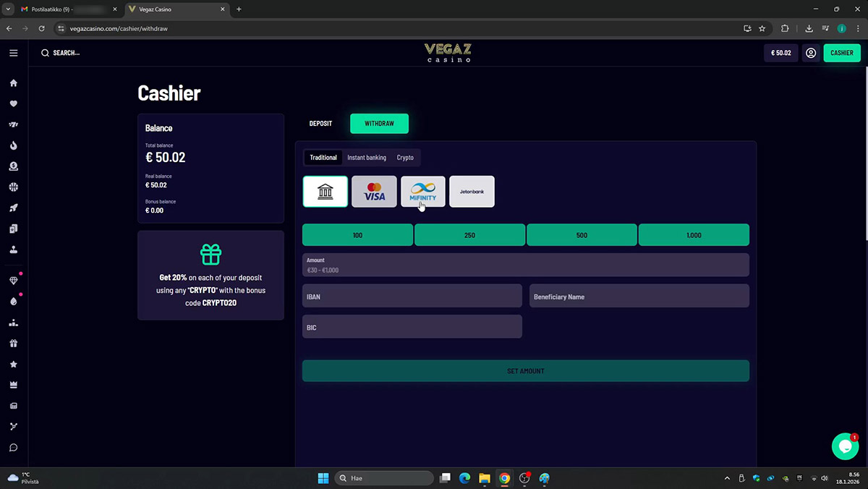Open File Explorer from the taskbar
868x489 pixels.
tap(485, 478)
